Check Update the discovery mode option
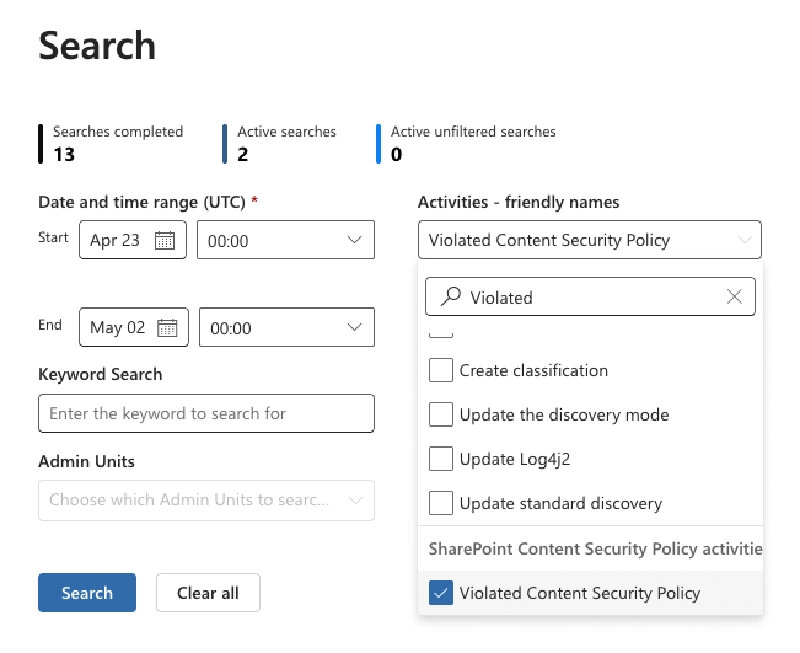This screenshot has height=653, width=800. 441,415
